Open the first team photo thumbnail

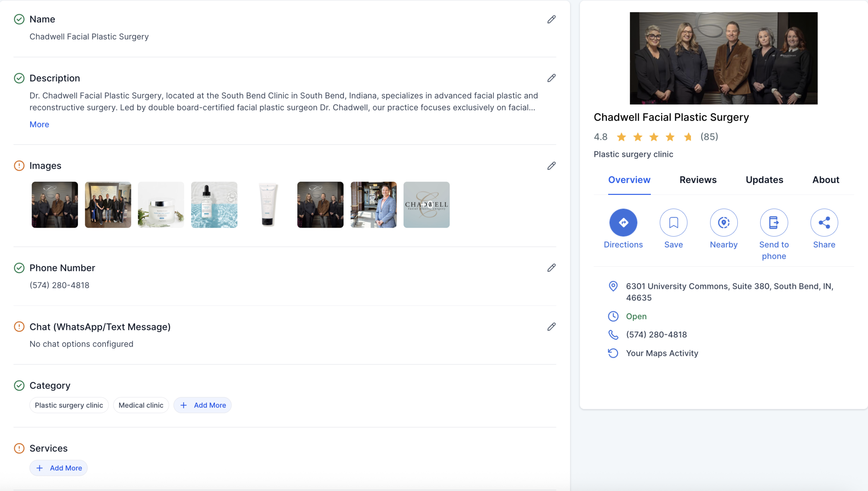[55, 205]
